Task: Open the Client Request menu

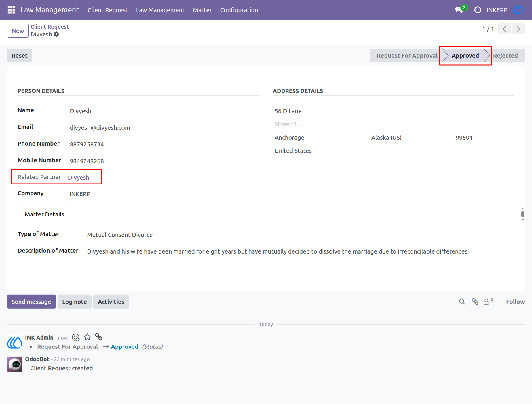Action: pos(108,10)
